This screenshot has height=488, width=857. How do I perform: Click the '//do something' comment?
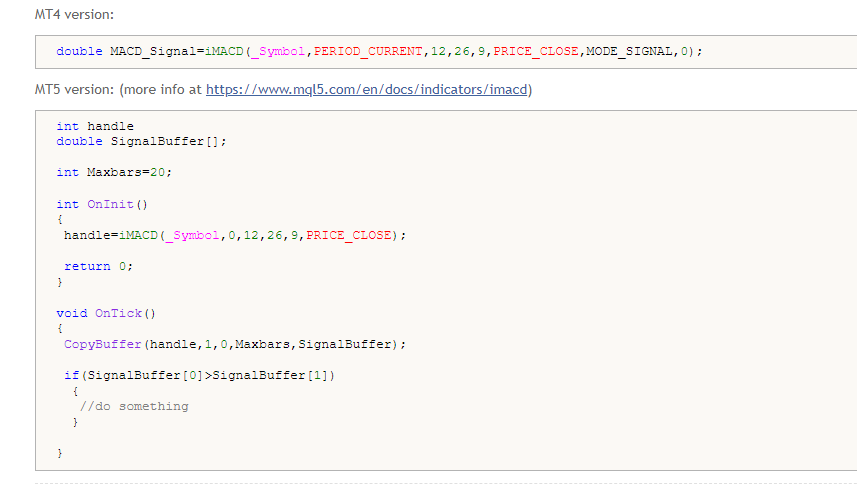[x=134, y=407]
